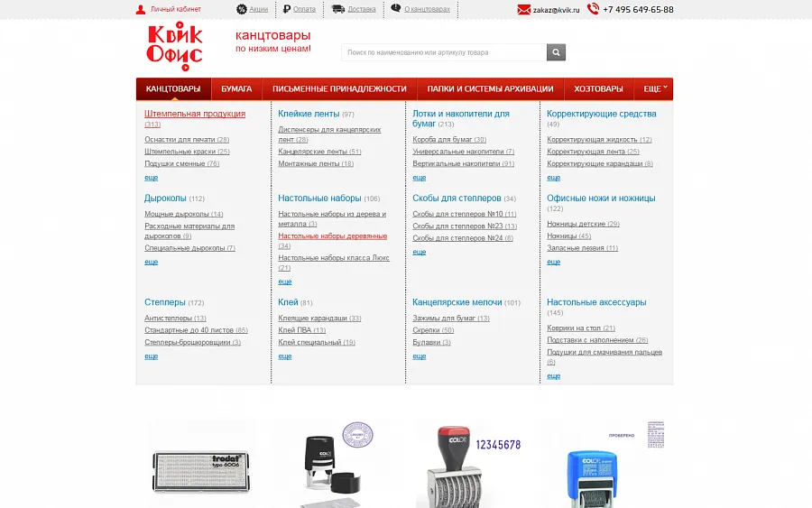Open the Trodat typo 6006 stamp image
812x508 pixels.
pyautogui.click(x=201, y=471)
